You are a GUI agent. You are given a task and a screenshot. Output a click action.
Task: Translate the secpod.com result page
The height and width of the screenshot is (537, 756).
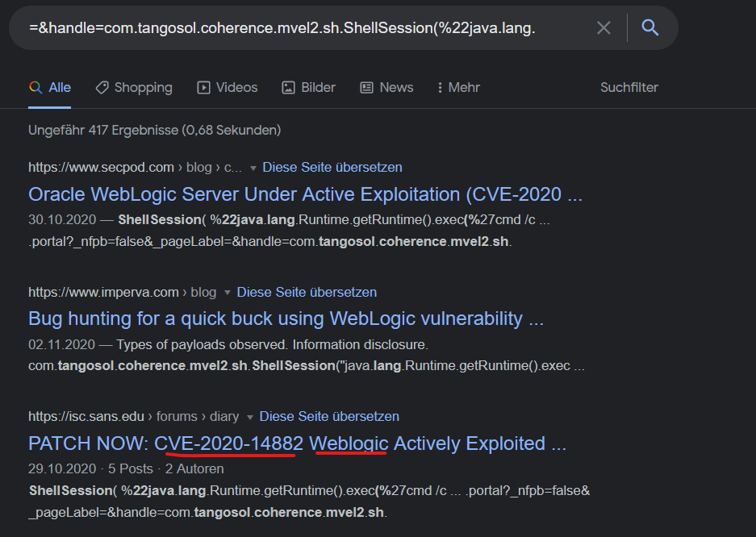coord(332,167)
